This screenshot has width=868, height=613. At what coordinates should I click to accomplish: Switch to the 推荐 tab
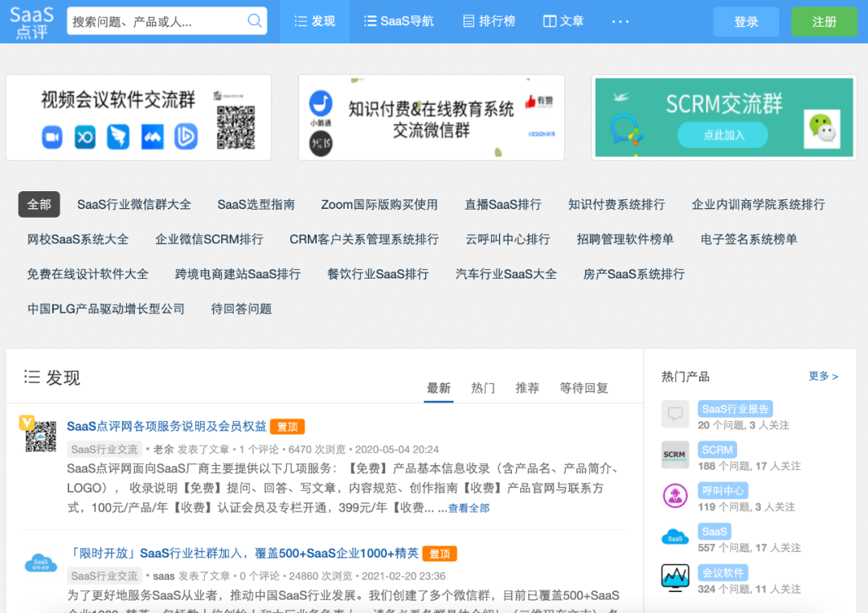[x=527, y=388]
